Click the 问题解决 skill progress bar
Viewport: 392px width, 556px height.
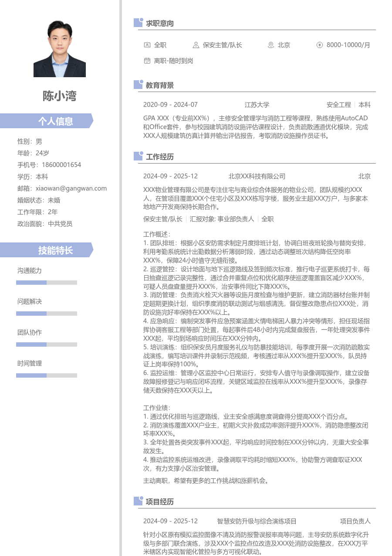(47, 314)
